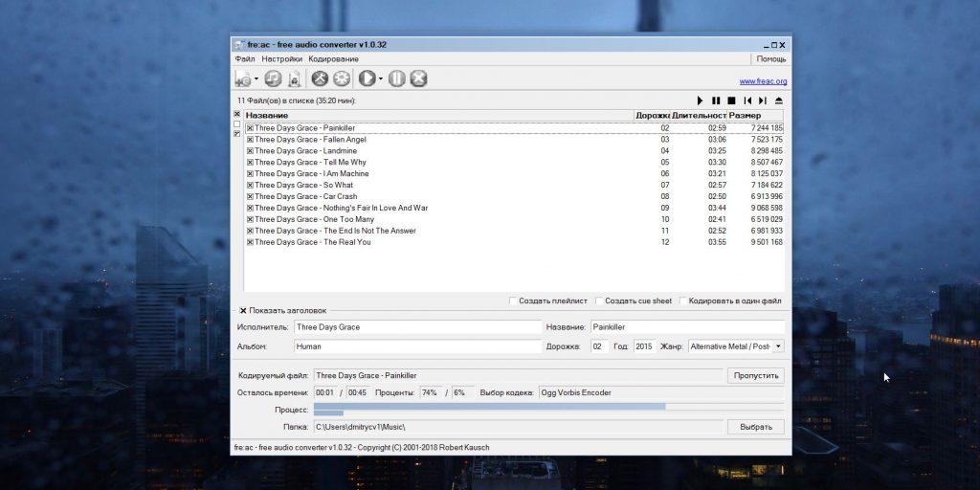Screen dimensions: 980x490
Task: Uncheck the Car Crash track checkbox
Action: point(250,196)
